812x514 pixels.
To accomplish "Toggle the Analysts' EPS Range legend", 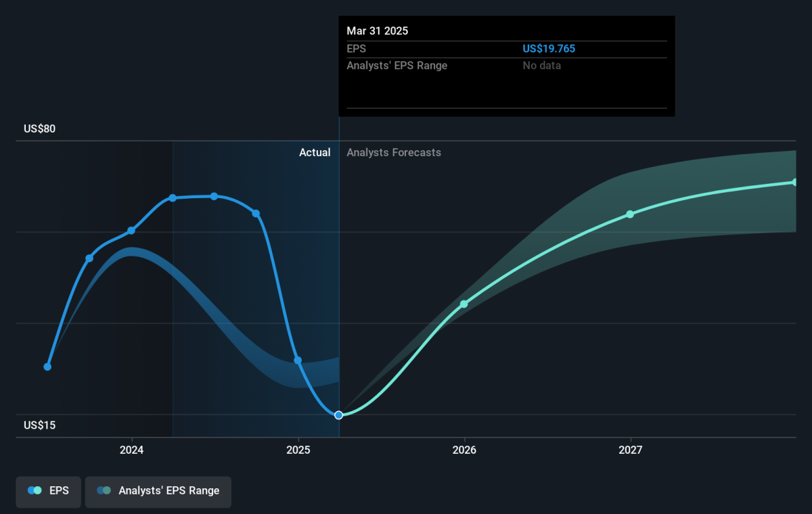I will point(158,491).
